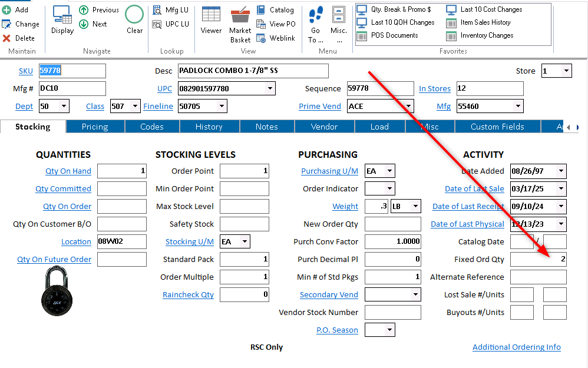The height and width of the screenshot is (368, 588).
Task: Click the Fixed Ord Qty field
Action: (538, 260)
